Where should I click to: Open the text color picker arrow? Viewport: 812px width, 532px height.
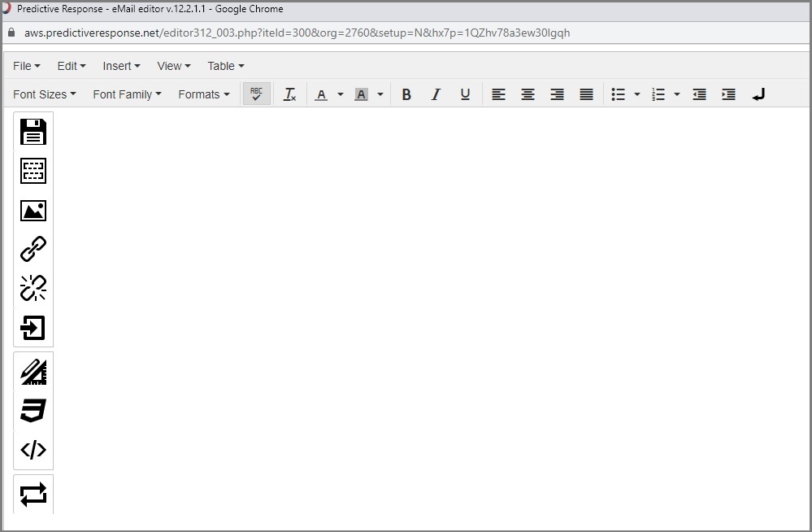pos(341,94)
